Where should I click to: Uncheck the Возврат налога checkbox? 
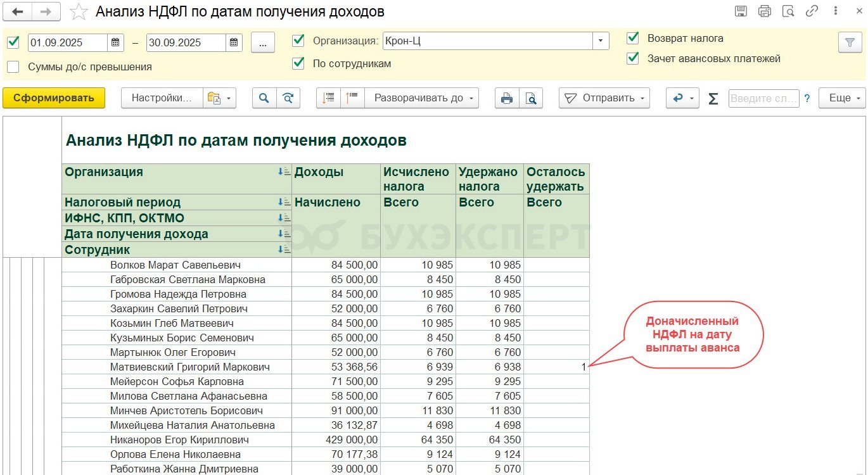[632, 38]
